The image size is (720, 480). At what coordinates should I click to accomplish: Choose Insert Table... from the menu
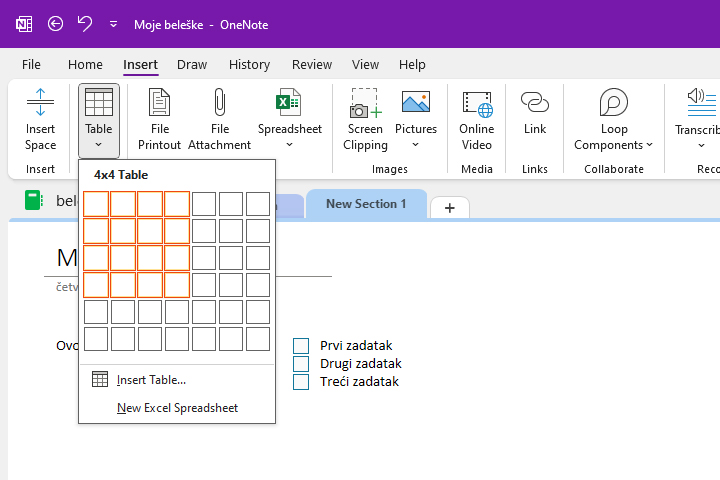coord(151,380)
